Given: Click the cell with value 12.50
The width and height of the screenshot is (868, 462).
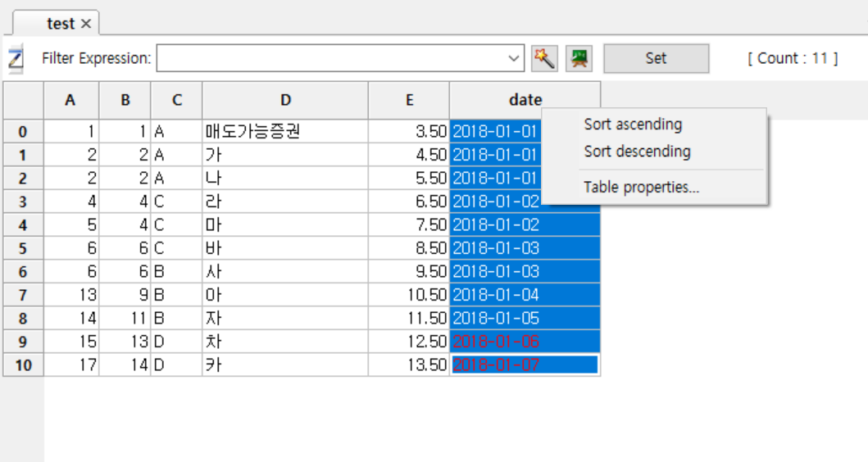Looking at the screenshot, I should [x=409, y=342].
